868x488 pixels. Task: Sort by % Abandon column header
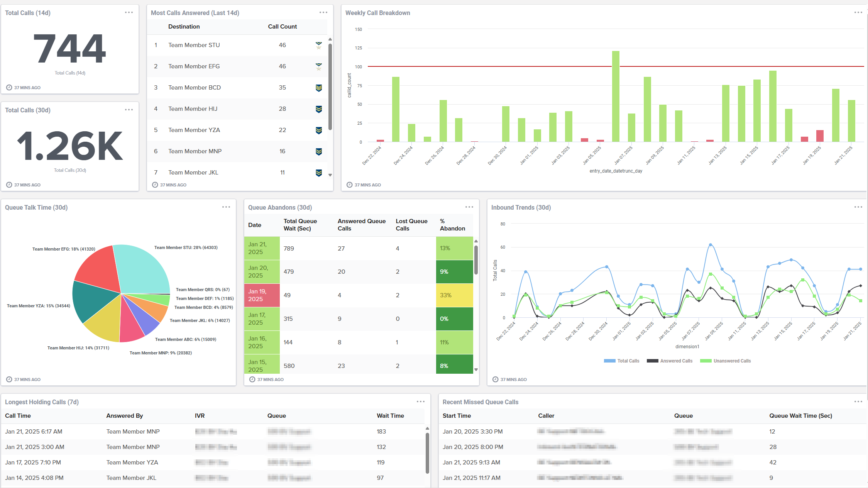(x=452, y=225)
